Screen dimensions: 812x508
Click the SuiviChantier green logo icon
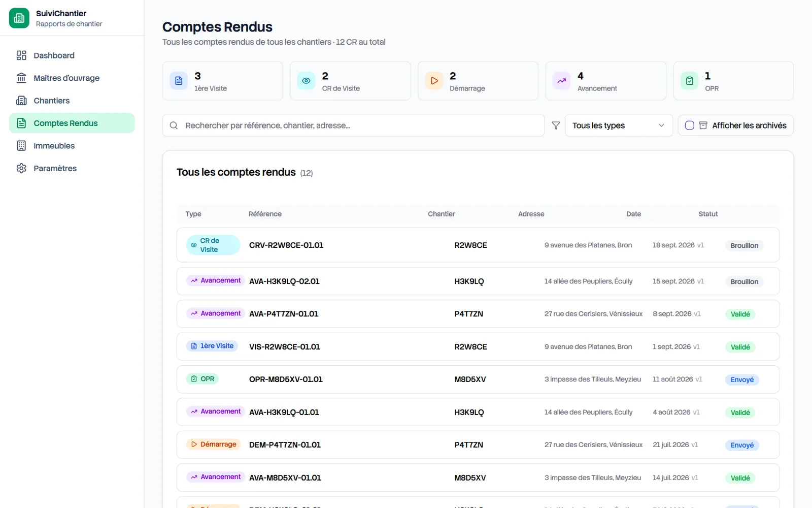point(19,18)
